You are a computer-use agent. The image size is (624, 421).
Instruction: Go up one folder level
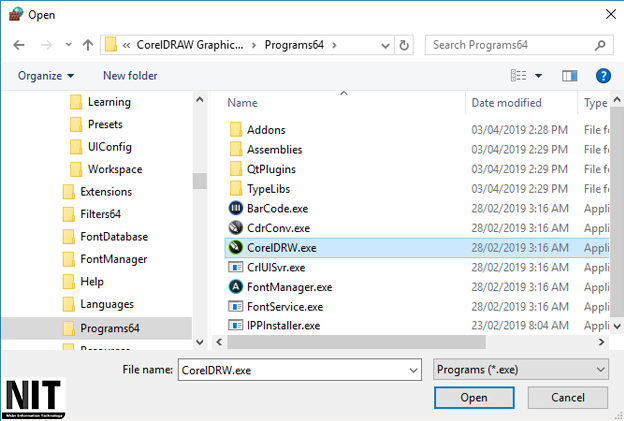(88, 45)
